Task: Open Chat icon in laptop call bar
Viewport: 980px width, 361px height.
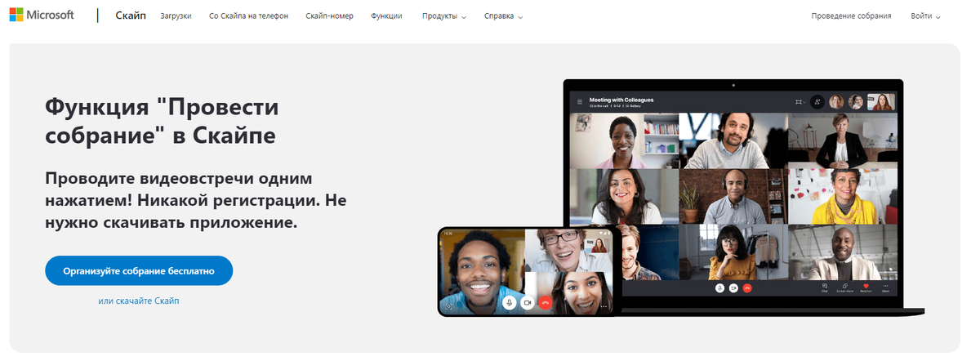Action: (825, 287)
